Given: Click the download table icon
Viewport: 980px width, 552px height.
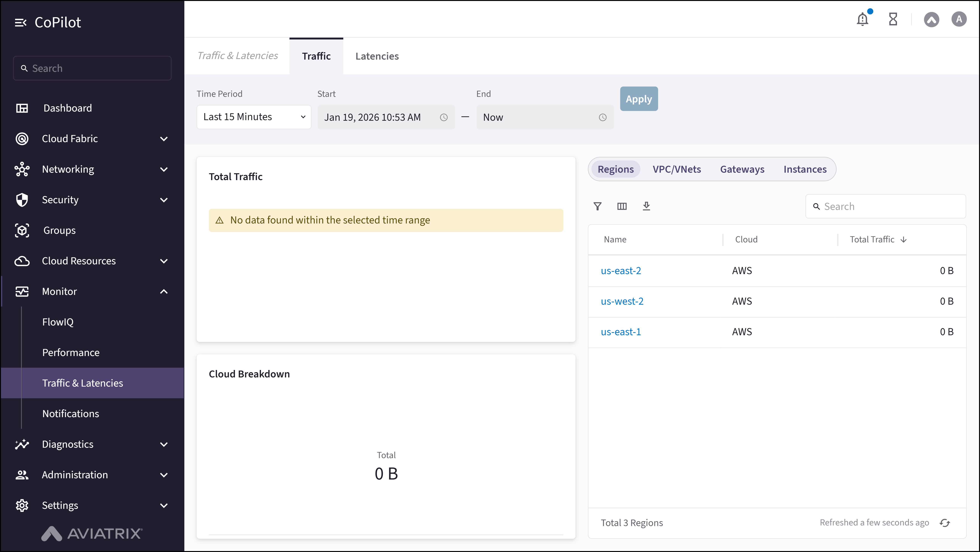Looking at the screenshot, I should [x=646, y=206].
